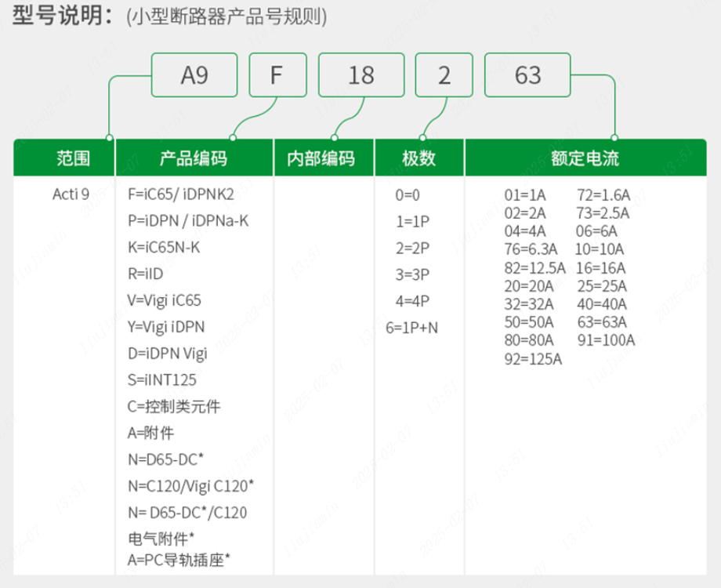Screen dimensions: 721x588
Task: Select the single-digit '2' model code box
Action: tap(444, 75)
